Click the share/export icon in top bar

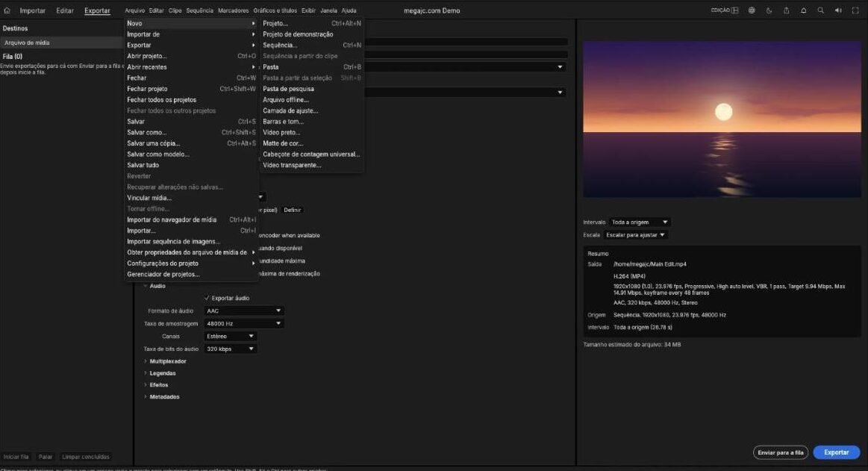[x=786, y=10]
